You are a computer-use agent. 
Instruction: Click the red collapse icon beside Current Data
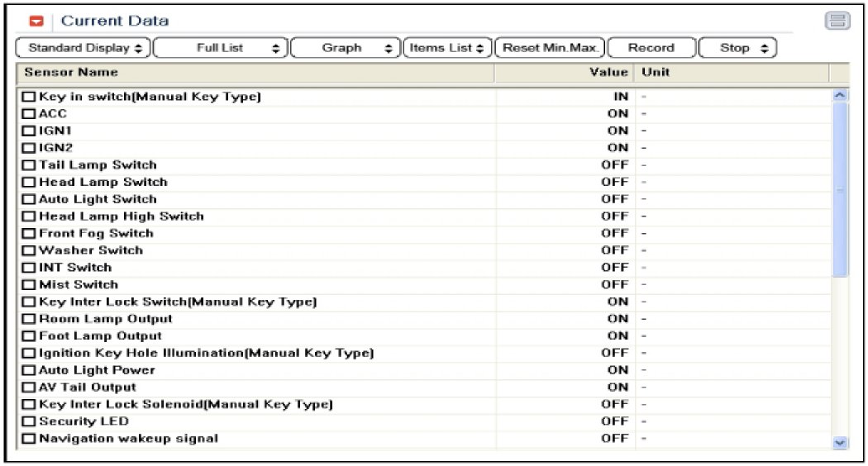(36, 21)
